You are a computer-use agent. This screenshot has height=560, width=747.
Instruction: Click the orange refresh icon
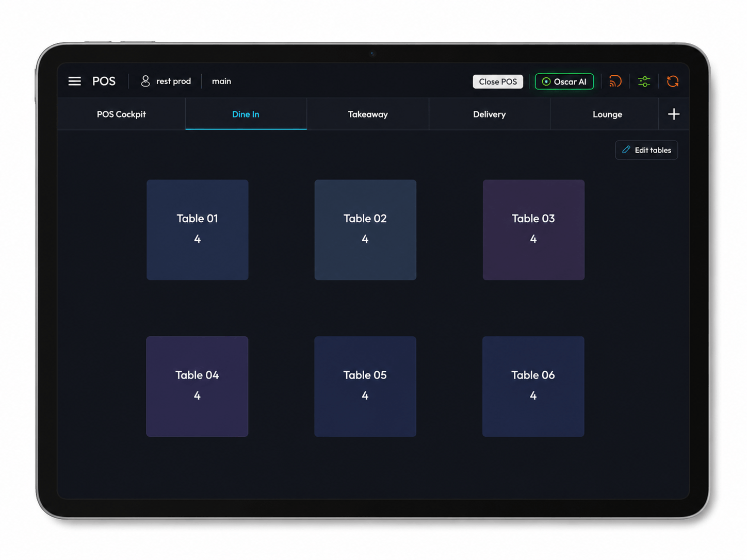pyautogui.click(x=673, y=81)
